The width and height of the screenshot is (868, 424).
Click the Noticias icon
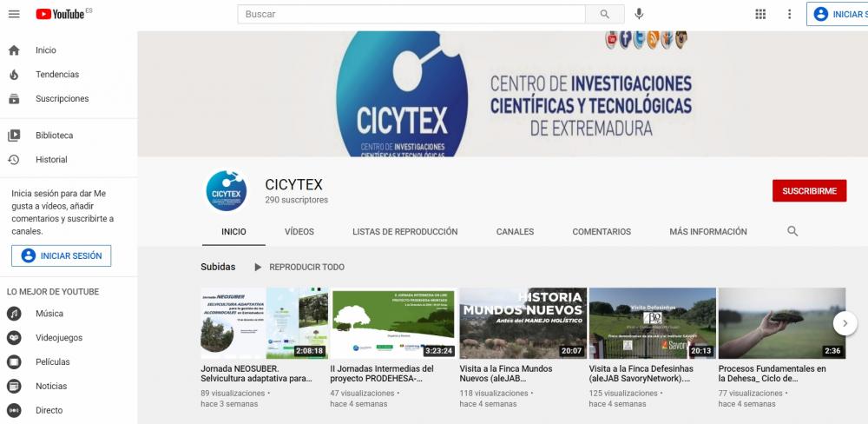point(14,387)
